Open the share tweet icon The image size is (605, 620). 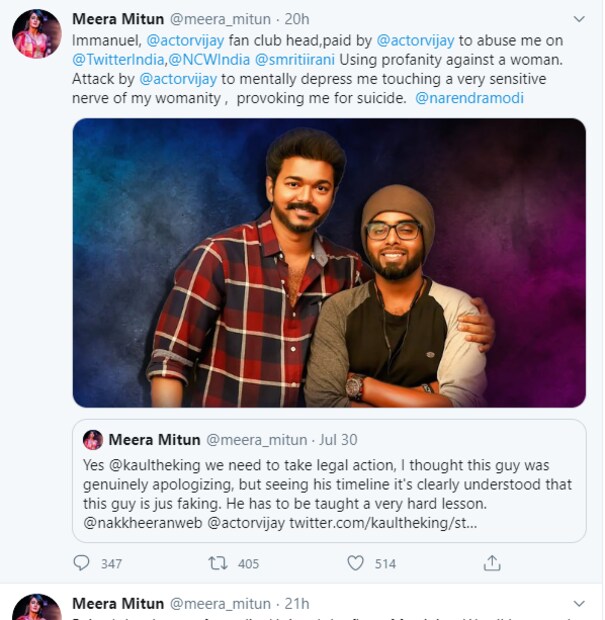491,563
